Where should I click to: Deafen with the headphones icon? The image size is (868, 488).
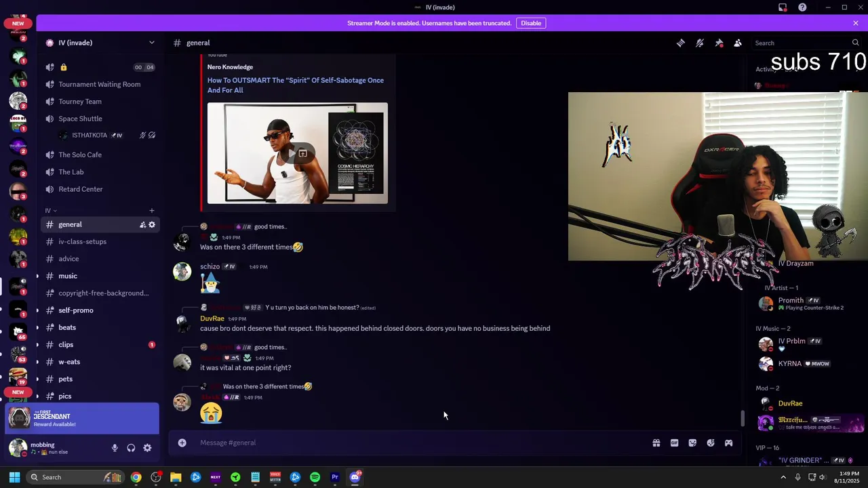pyautogui.click(x=131, y=448)
